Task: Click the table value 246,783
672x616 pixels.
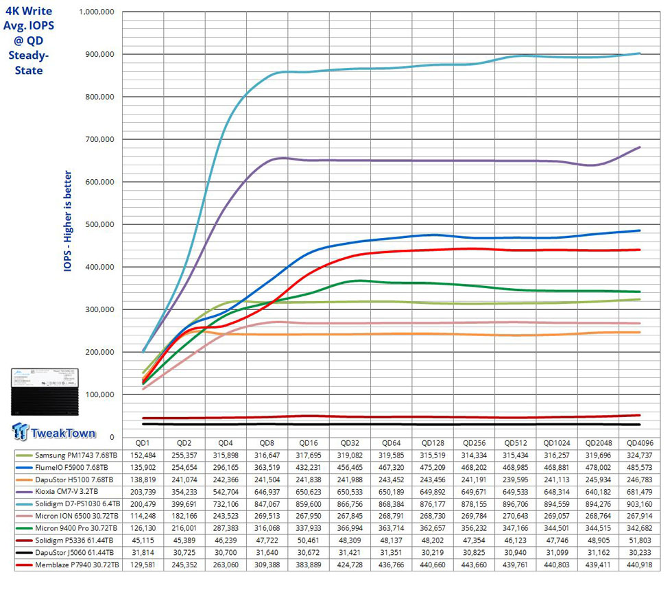Action: [x=640, y=479]
